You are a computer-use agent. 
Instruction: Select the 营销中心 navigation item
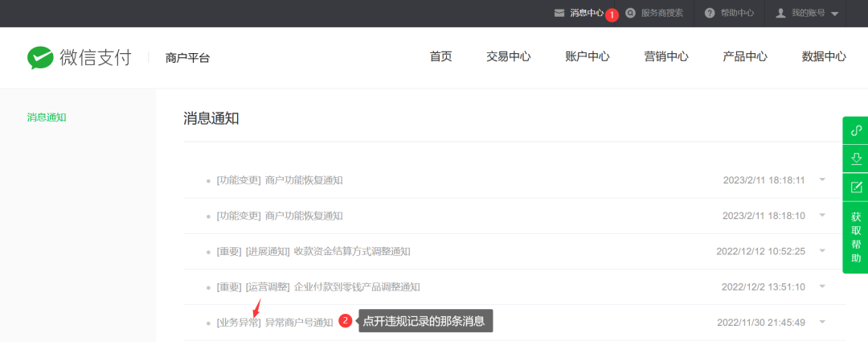(665, 56)
